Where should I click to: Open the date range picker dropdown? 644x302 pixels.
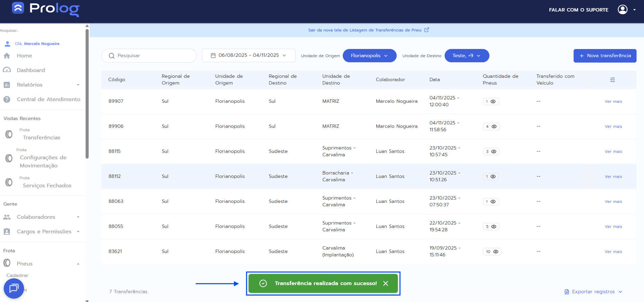pos(248,55)
